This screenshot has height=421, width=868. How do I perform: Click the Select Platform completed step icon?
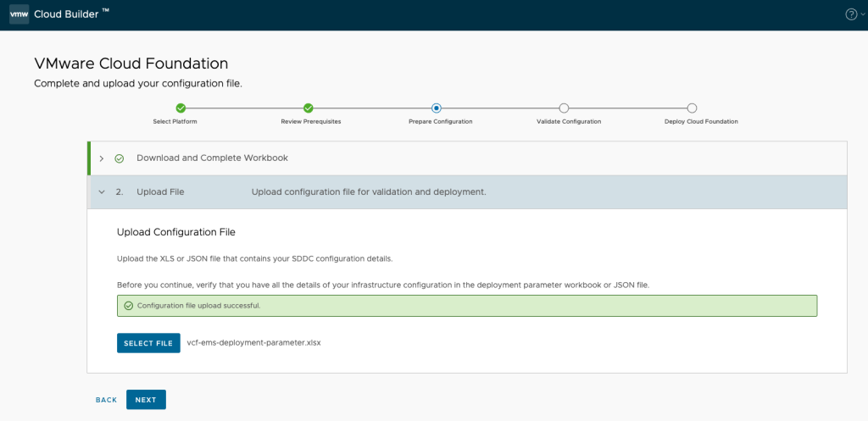tap(181, 108)
